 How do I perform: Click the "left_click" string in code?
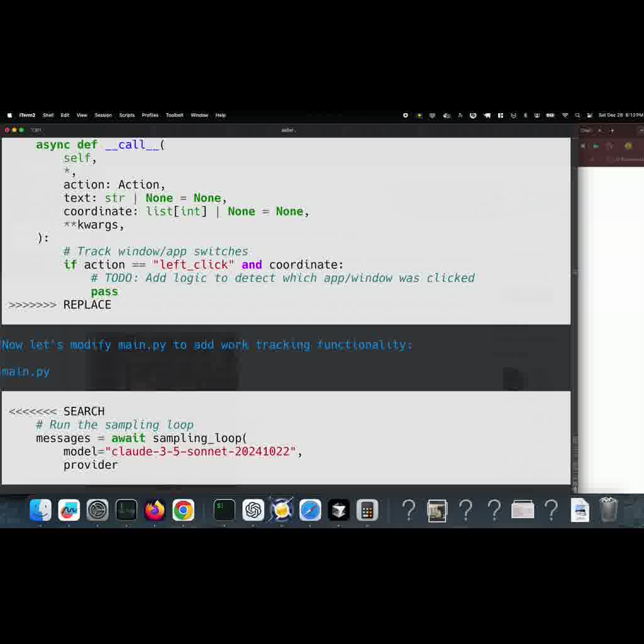tap(194, 265)
